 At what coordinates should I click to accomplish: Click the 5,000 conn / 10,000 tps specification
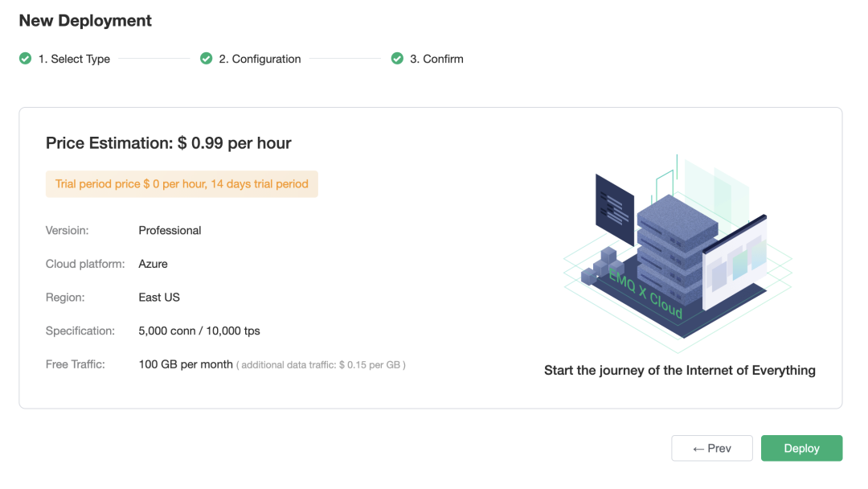click(x=199, y=331)
